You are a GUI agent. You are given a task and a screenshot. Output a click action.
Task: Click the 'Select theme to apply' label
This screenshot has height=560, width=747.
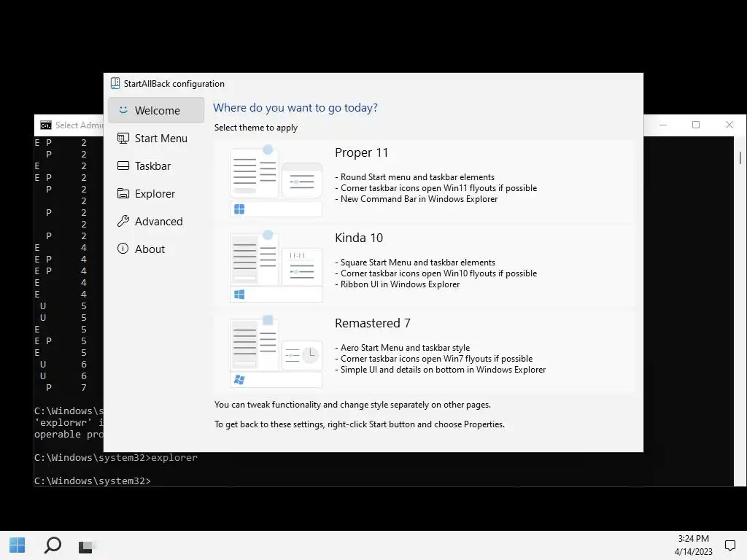point(256,128)
